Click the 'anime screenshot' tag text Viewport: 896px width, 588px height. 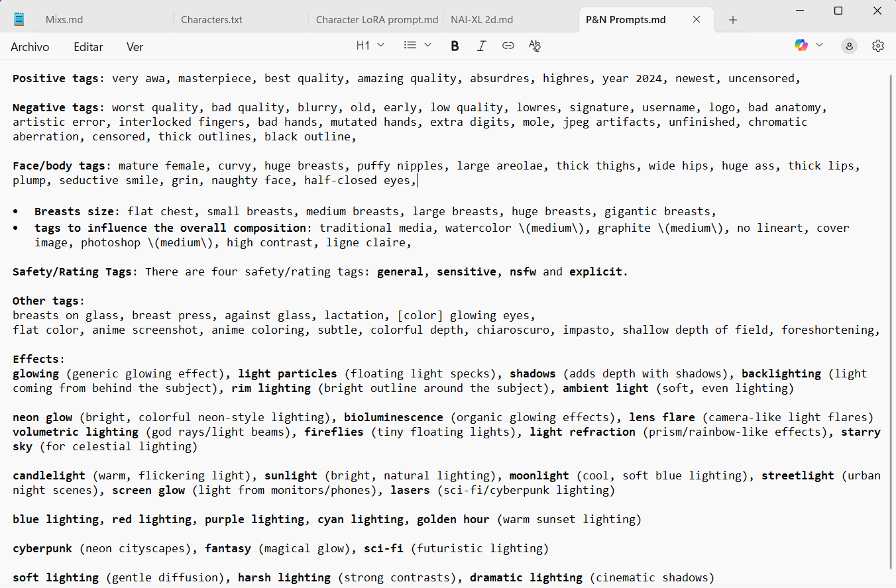[148, 330]
